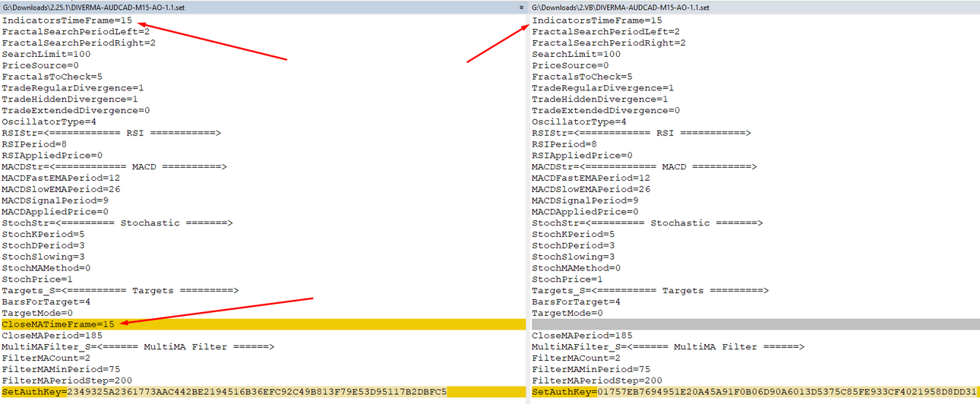980x404 pixels.
Task: Click FractalSearchPeriodLeft=2 in the 2.25.1 file
Action: point(75,32)
